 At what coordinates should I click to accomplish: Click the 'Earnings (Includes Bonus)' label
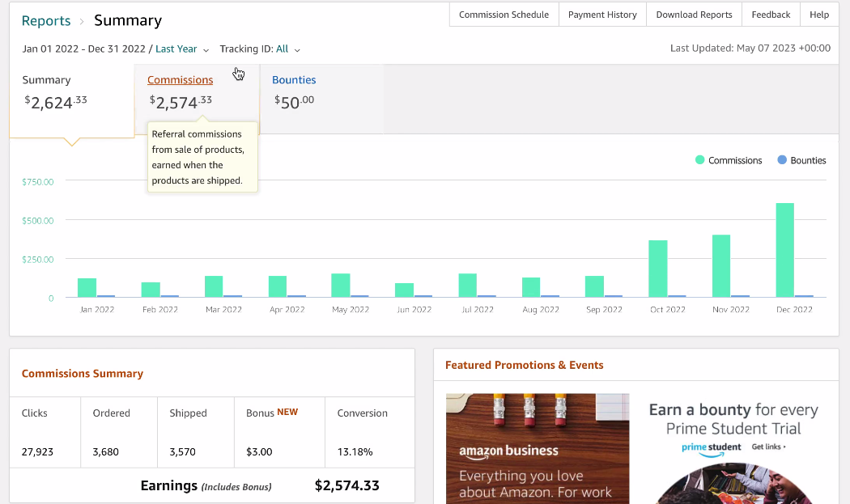206,485
